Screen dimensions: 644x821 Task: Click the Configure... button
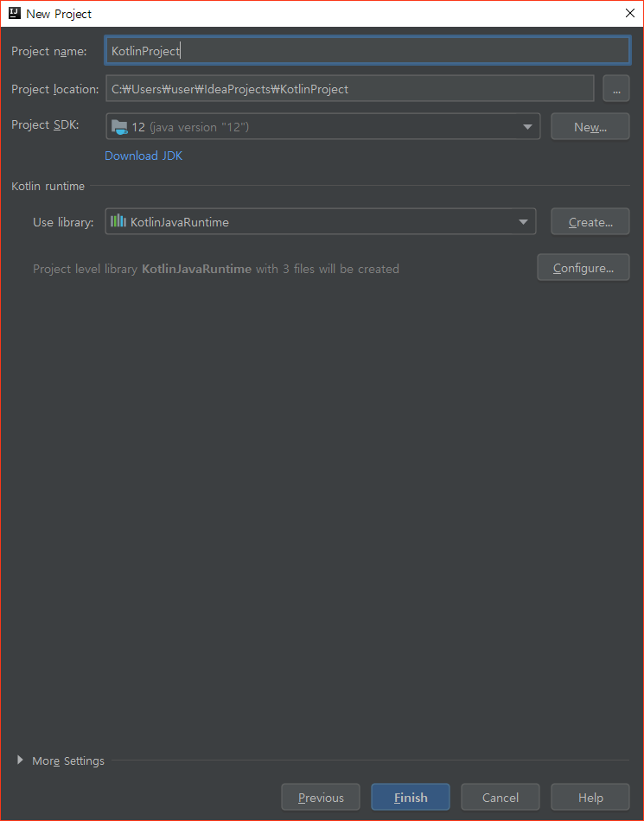tap(583, 268)
